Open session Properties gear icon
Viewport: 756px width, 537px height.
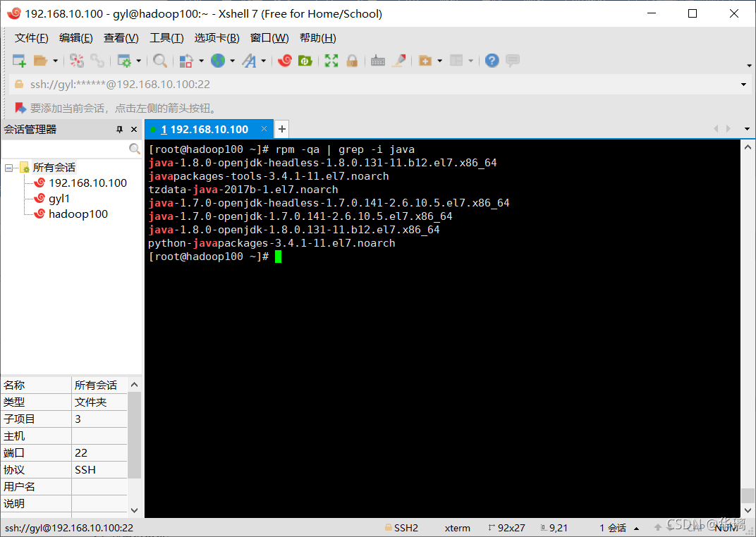[x=124, y=61]
